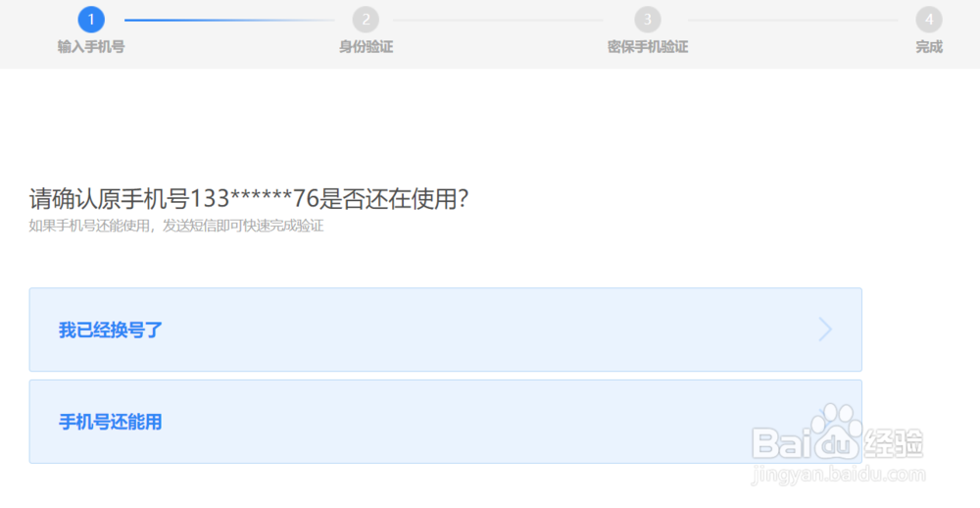Click the blue step 1 circle
Screen dimensions: 980x508
(x=90, y=20)
